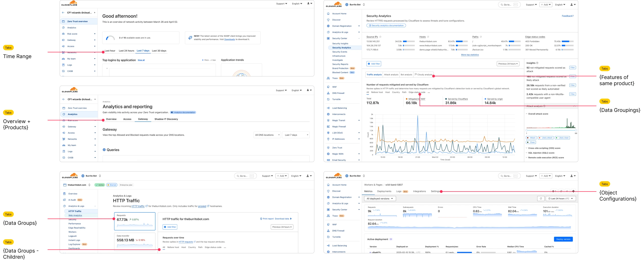The width and height of the screenshot is (644, 263).
Task: Select Shadow IT Discovery tab
Action: pos(166,119)
